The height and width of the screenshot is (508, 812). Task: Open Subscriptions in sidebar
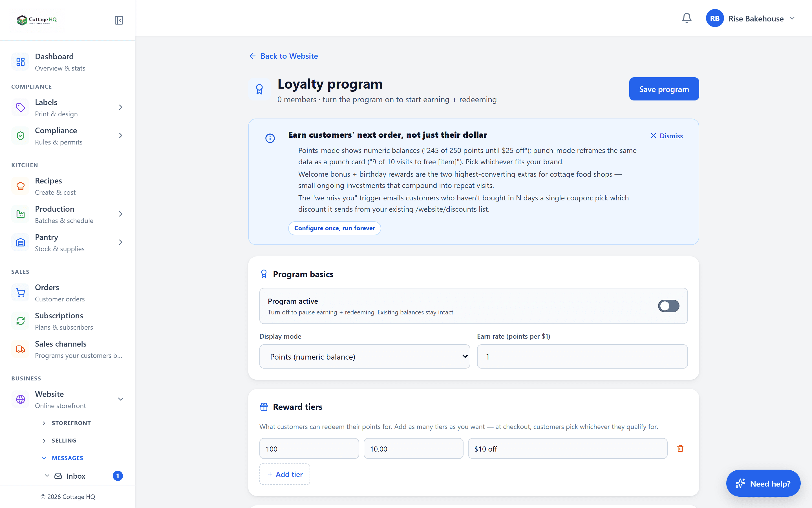click(68, 321)
